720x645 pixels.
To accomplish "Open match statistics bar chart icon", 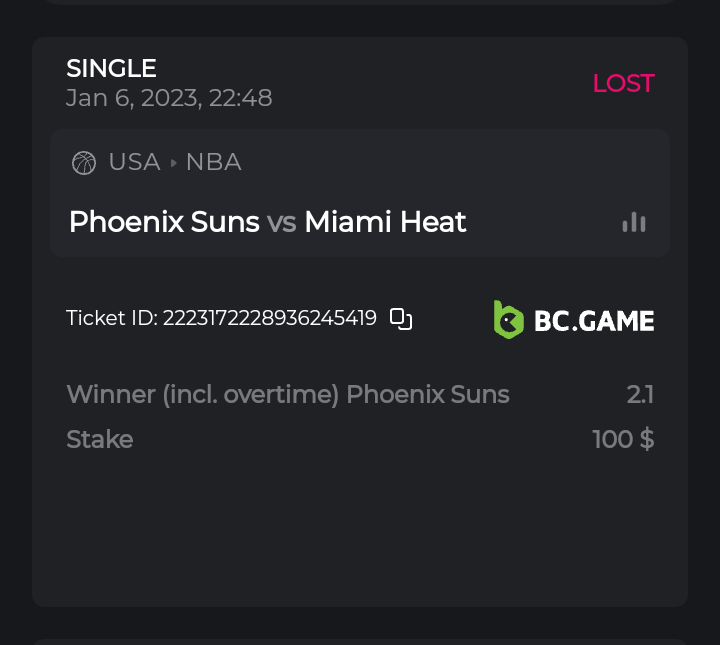I will click(x=634, y=222).
